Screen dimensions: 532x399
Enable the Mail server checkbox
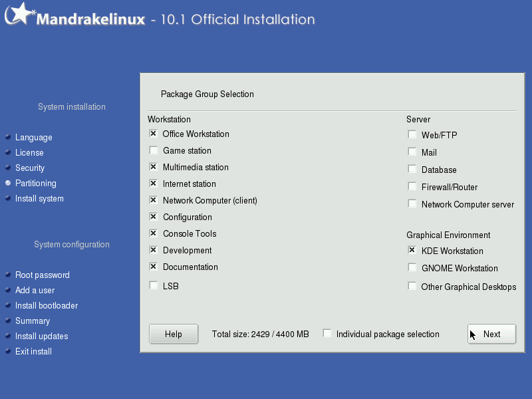click(x=412, y=152)
